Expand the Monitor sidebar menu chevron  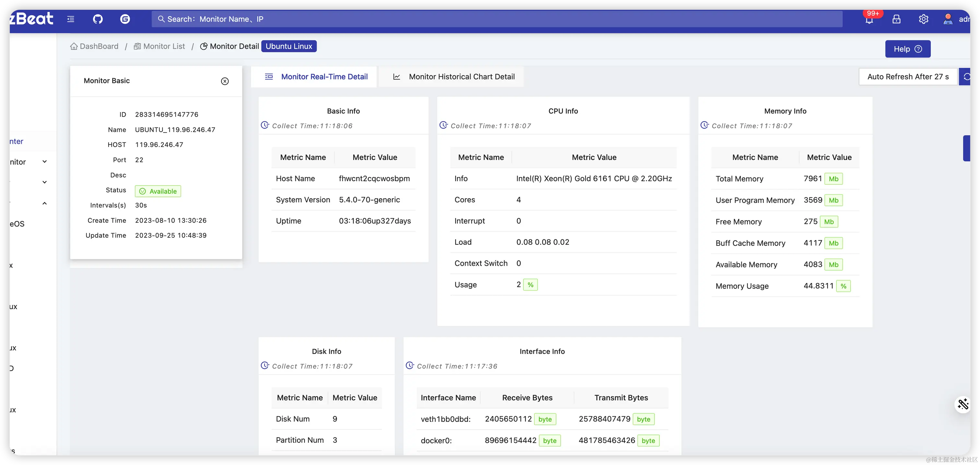[44, 162]
